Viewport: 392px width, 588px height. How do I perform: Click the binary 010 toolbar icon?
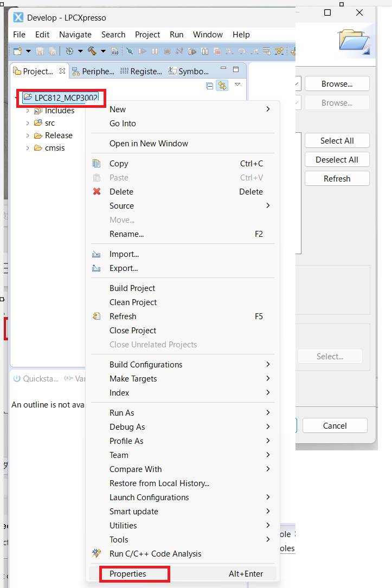coord(114,51)
